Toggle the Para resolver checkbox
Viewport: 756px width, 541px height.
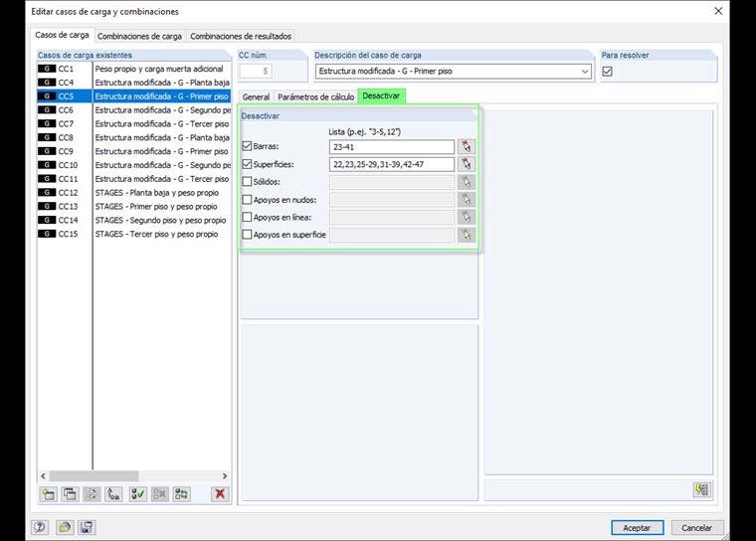click(x=608, y=72)
